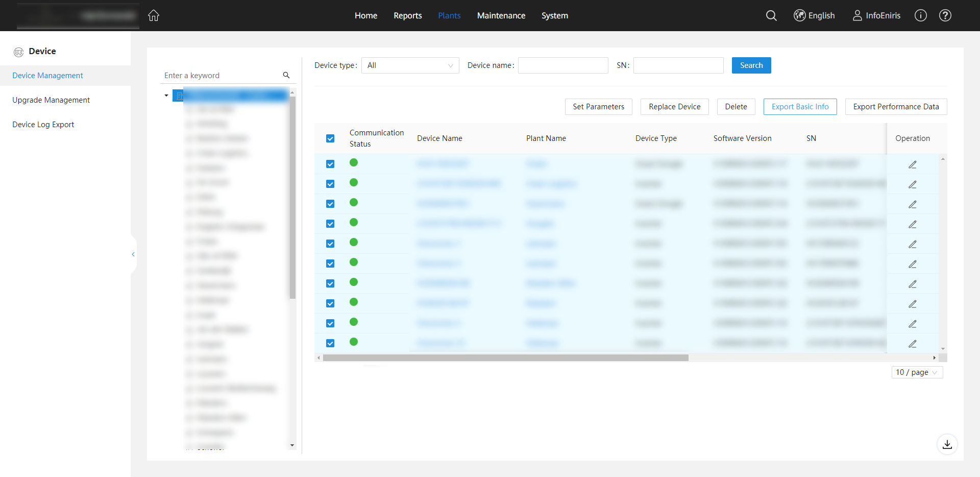
Task: Click the keyword search magnifier icon
Action: (x=286, y=75)
